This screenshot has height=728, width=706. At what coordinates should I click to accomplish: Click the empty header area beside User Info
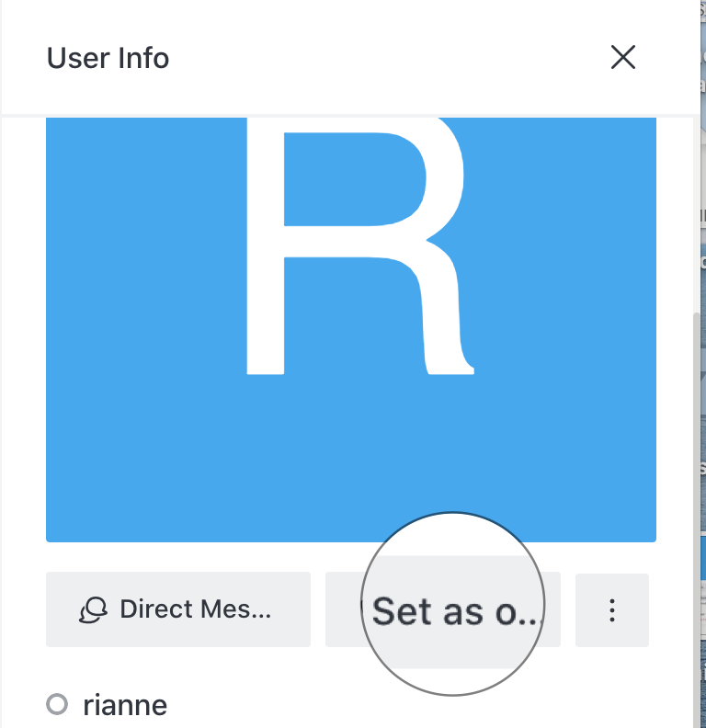[x=386, y=59]
